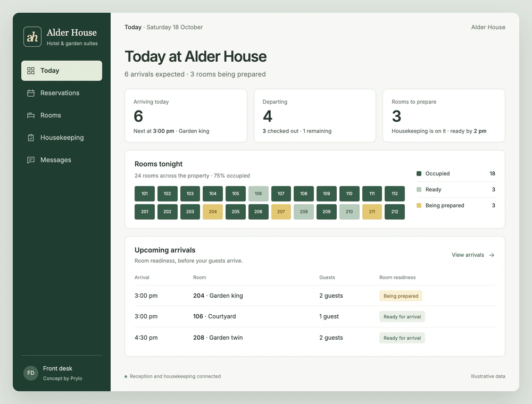Select room tile 103
Screen dimensions: 532x404
[x=190, y=193]
